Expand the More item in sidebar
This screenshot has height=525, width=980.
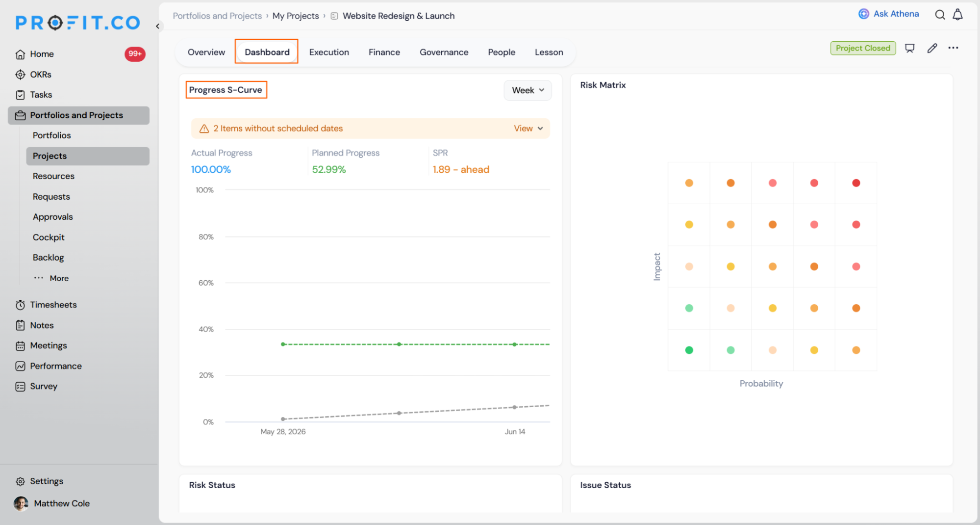pos(51,278)
